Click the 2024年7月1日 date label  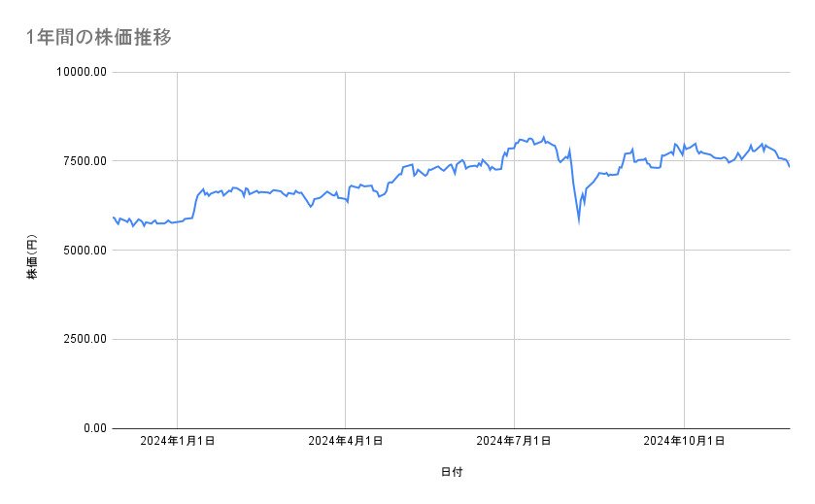[514, 441]
